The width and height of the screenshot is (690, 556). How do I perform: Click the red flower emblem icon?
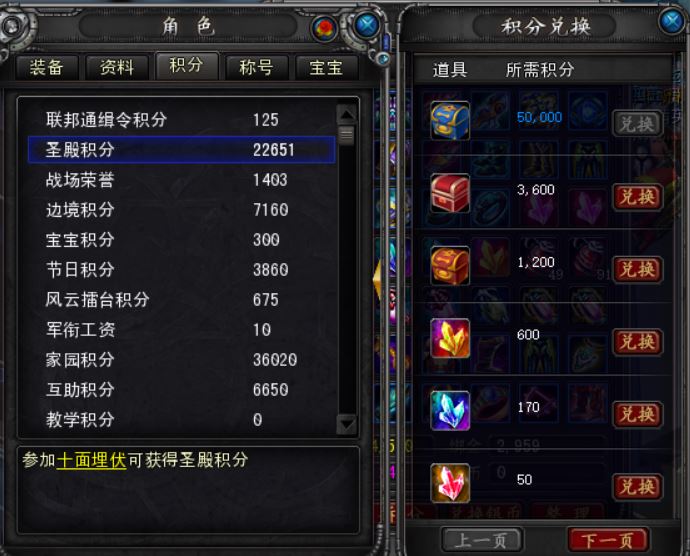click(324, 28)
